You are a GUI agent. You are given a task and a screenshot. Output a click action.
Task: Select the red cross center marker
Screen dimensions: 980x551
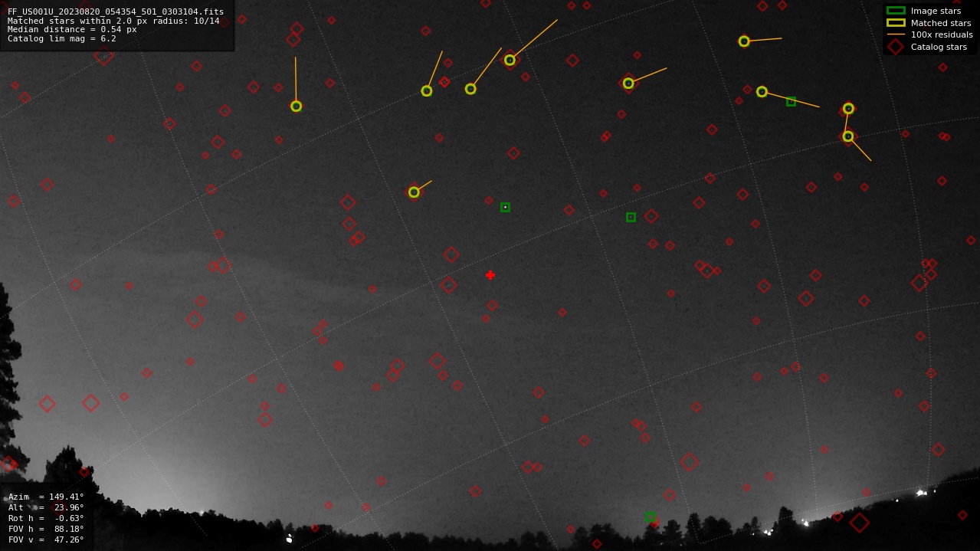pos(490,275)
